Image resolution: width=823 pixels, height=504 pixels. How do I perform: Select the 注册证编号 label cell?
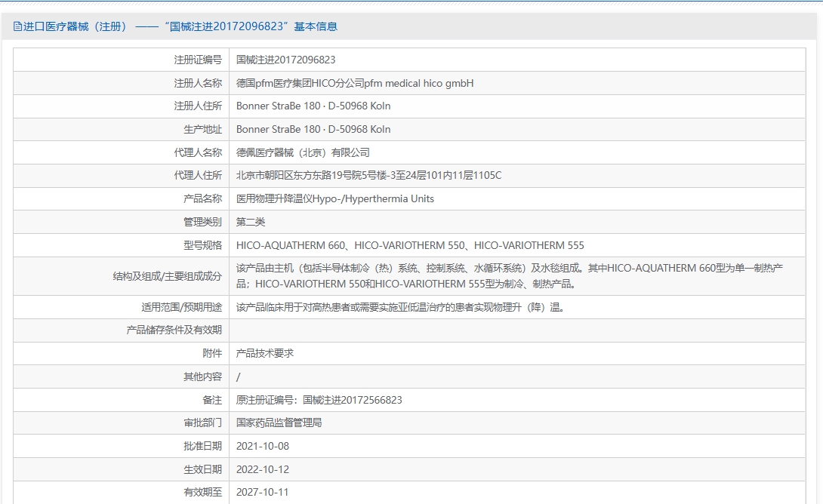tap(198, 60)
